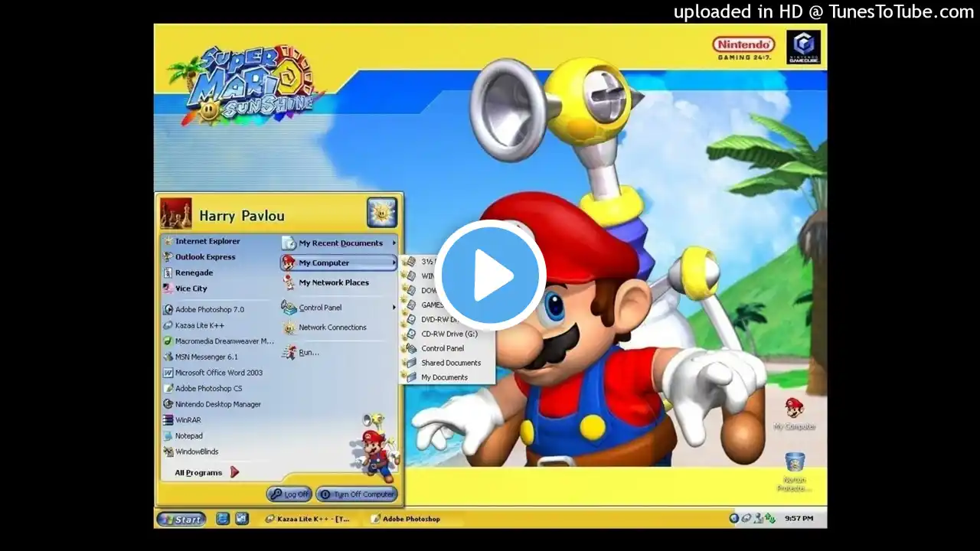Click the Start button
This screenshot has height=551, width=980.
(x=181, y=519)
